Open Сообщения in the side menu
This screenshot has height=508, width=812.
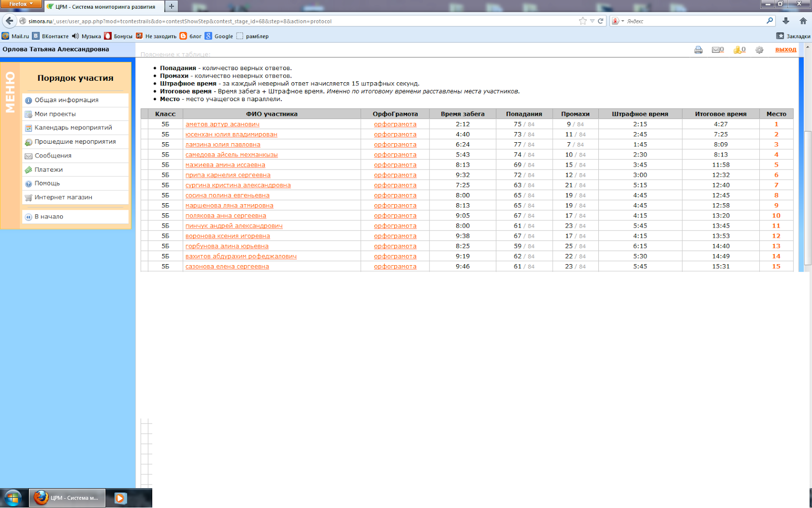(x=76, y=155)
